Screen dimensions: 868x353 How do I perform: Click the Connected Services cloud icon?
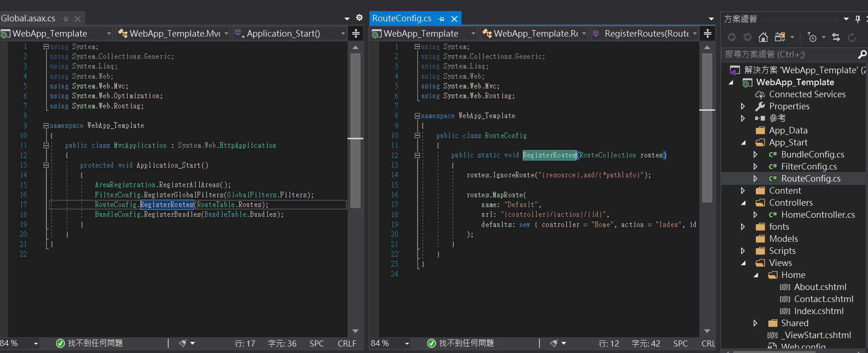point(760,95)
